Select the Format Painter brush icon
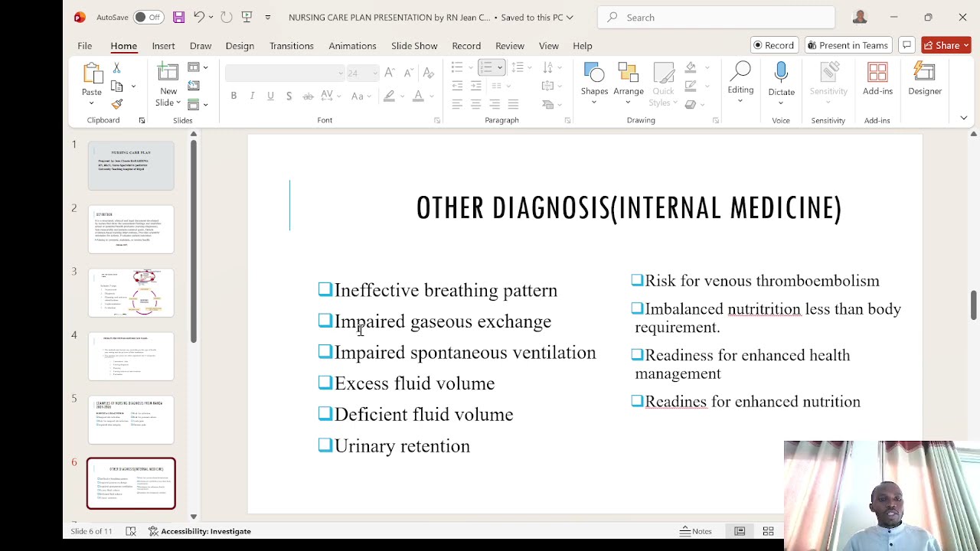 click(x=117, y=104)
